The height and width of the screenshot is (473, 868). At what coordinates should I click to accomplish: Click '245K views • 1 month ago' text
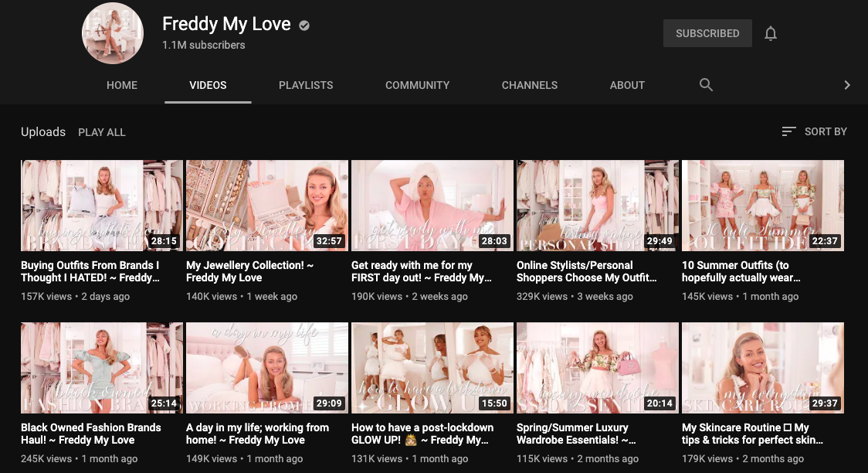(80, 458)
